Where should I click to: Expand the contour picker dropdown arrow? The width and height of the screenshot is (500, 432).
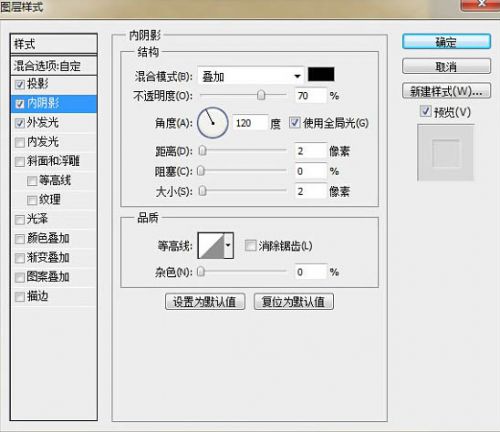point(228,246)
